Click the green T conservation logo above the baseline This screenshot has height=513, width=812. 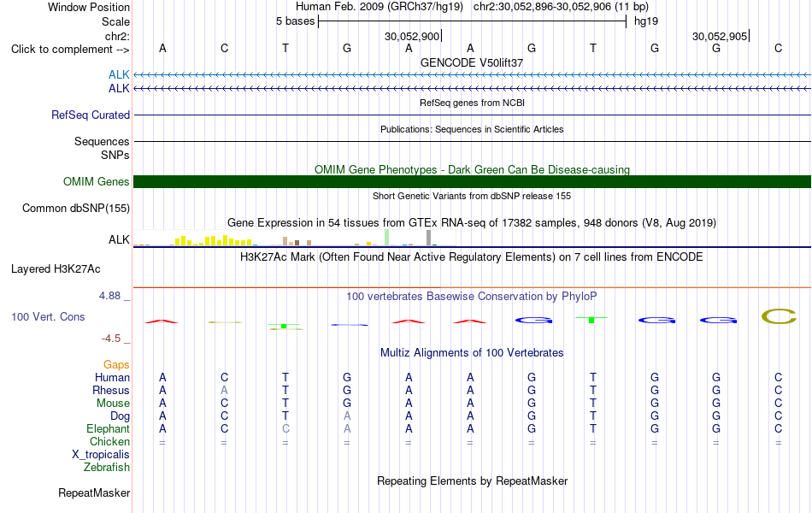(x=591, y=320)
